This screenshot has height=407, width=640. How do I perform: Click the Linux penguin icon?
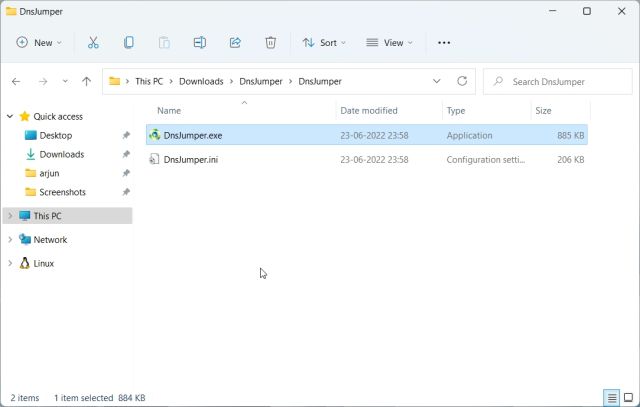pos(24,263)
